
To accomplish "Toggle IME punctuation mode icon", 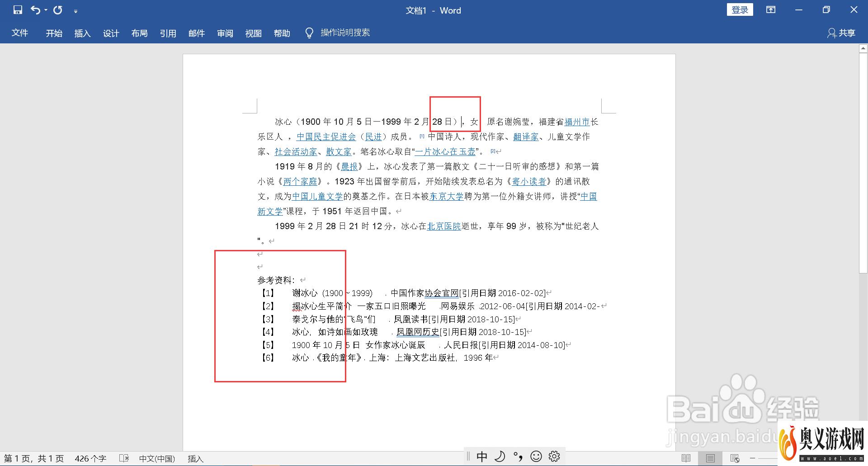I will [518, 457].
